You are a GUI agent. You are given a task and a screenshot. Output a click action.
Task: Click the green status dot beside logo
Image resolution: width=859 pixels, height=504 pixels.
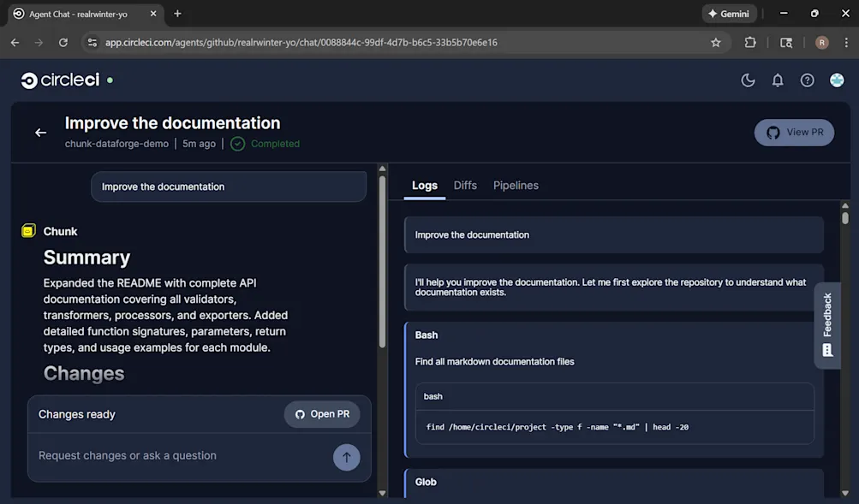[110, 80]
